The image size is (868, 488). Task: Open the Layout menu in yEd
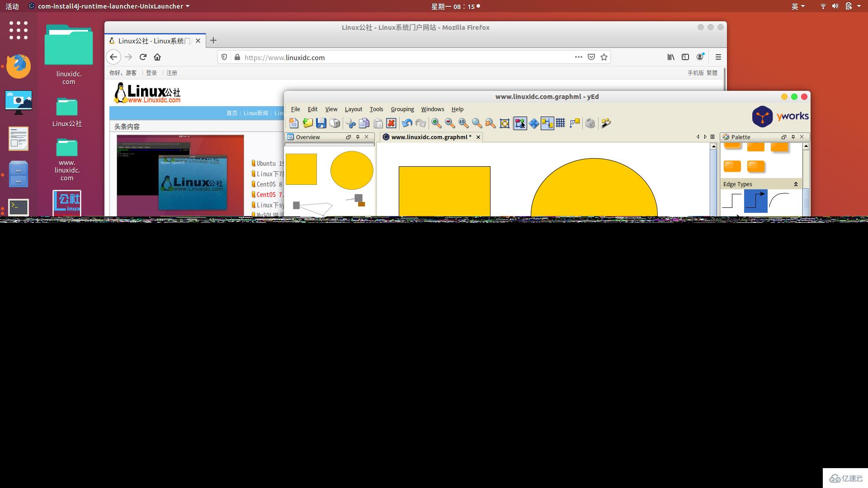coord(353,109)
